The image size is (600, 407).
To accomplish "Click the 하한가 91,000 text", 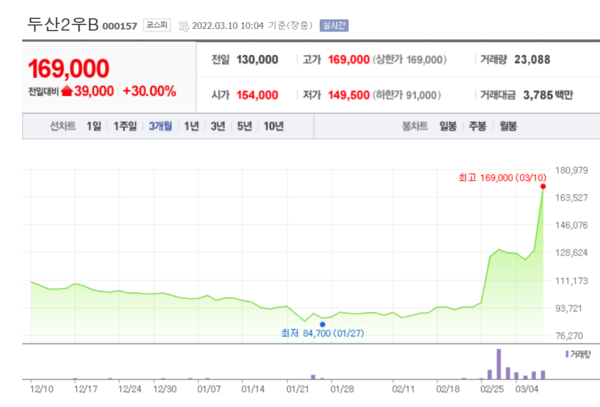I will (x=407, y=95).
